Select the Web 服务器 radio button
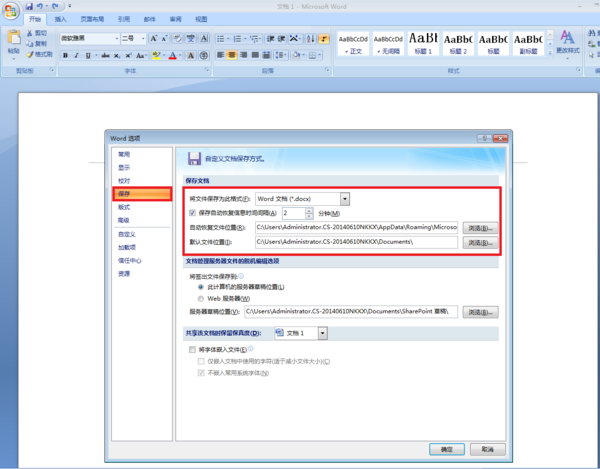Viewport: 600px width, 469px height. coord(201,299)
